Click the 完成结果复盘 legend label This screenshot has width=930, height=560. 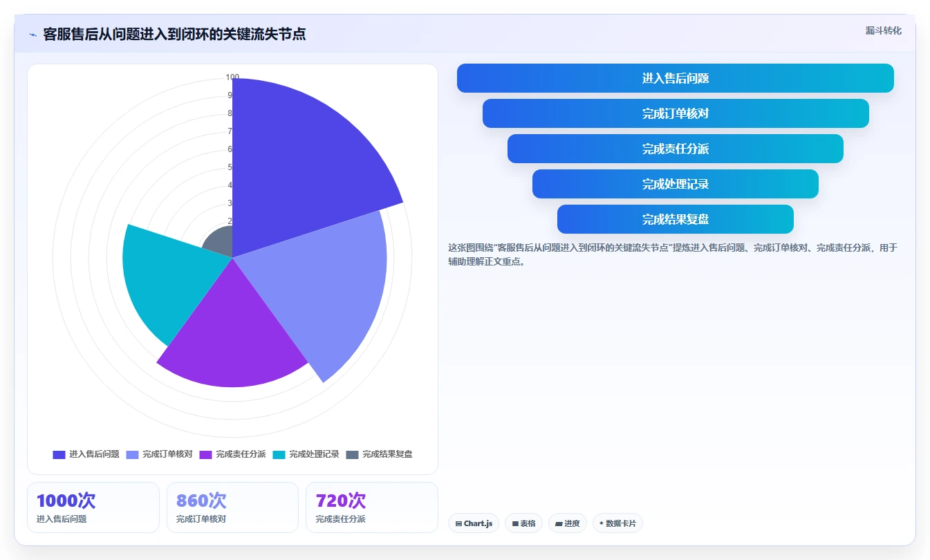pyautogui.click(x=387, y=454)
